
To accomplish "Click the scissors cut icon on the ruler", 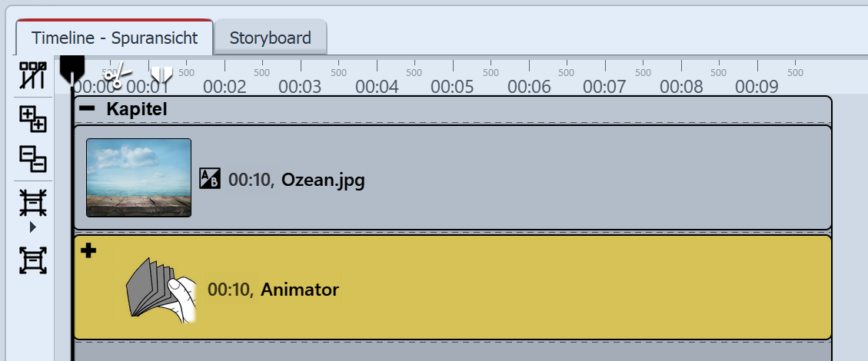I will (115, 75).
